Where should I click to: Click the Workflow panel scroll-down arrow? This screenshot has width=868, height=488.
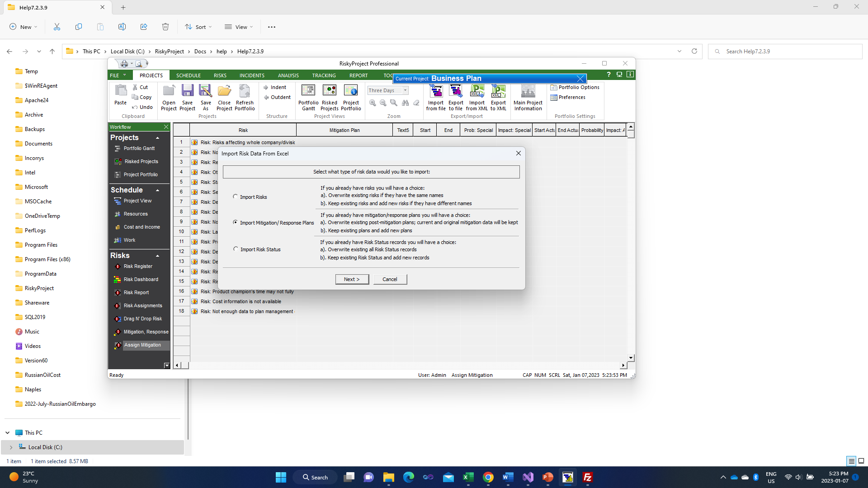(167, 365)
